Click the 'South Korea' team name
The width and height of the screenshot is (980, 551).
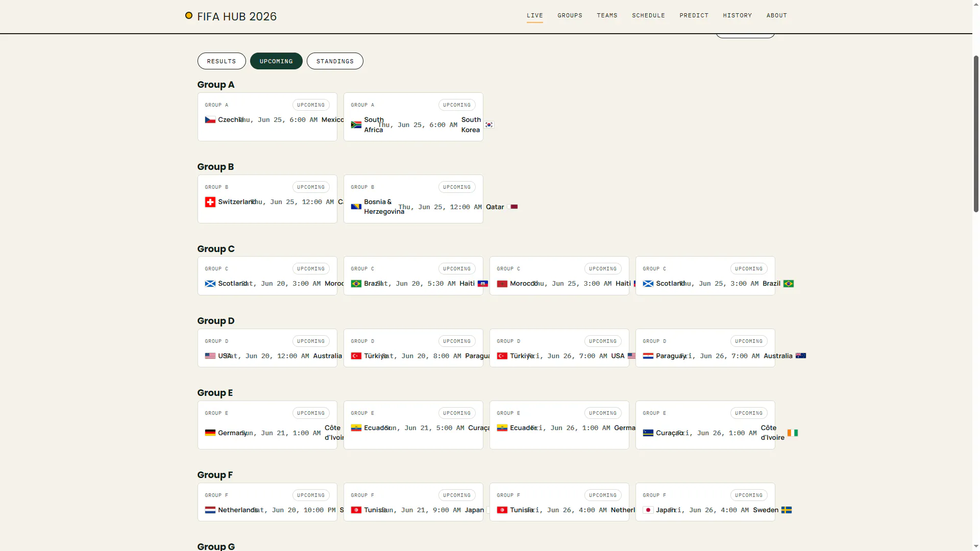(x=471, y=125)
